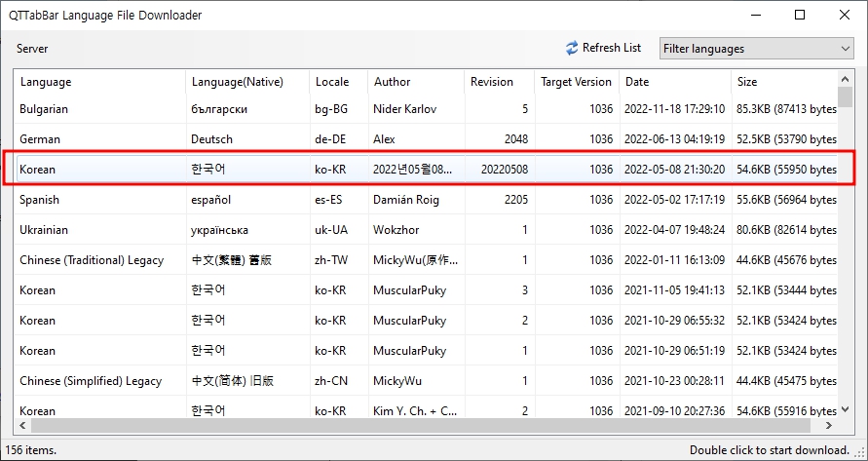The image size is (868, 461).
Task: Select Chinese (Traditional) Legacy row
Action: (427, 260)
